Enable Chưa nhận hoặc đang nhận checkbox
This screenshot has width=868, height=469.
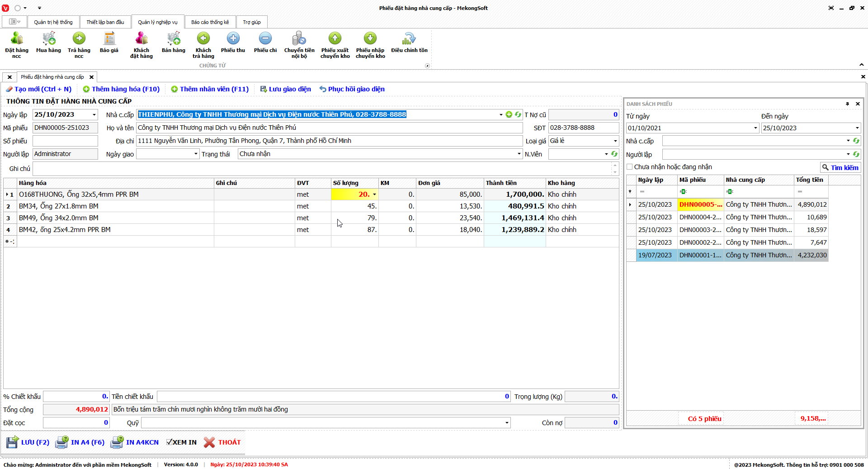pos(630,167)
